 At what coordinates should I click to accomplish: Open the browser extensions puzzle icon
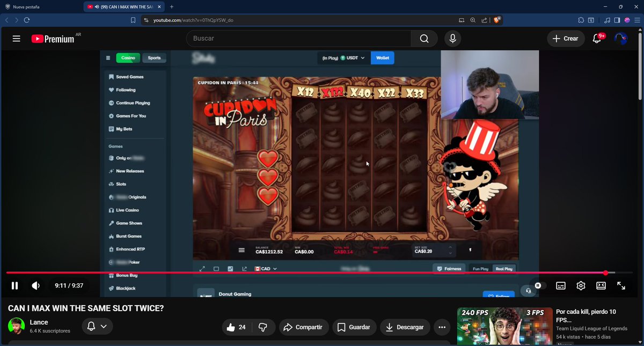pyautogui.click(x=581, y=20)
